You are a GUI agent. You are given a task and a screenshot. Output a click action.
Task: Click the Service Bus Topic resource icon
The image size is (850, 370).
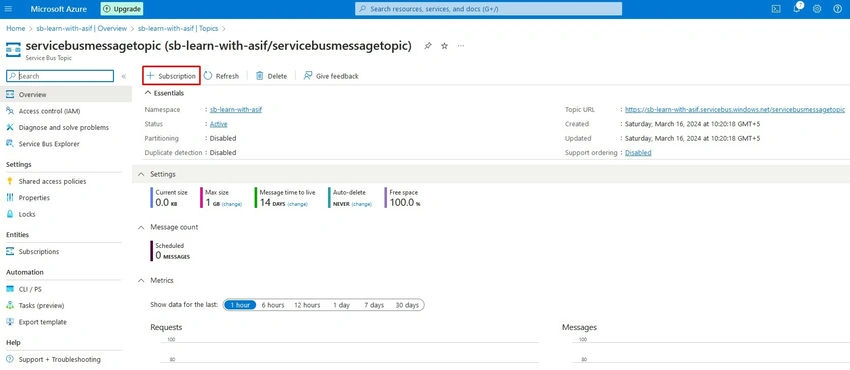pyautogui.click(x=13, y=50)
